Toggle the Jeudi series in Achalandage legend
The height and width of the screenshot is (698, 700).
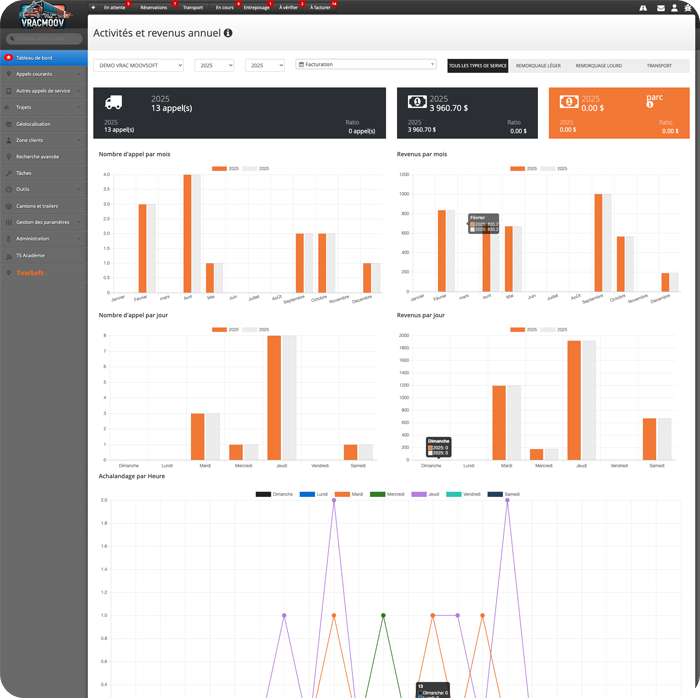pos(425,494)
